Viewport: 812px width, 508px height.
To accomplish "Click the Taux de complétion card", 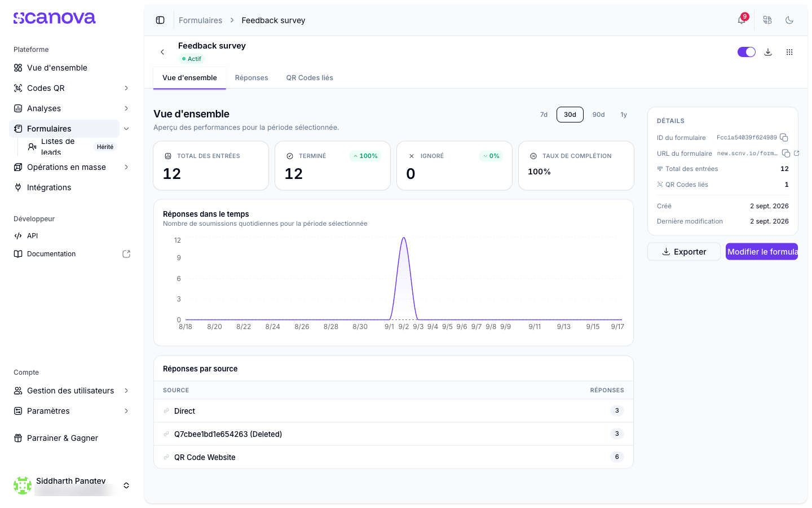I will coord(576,166).
